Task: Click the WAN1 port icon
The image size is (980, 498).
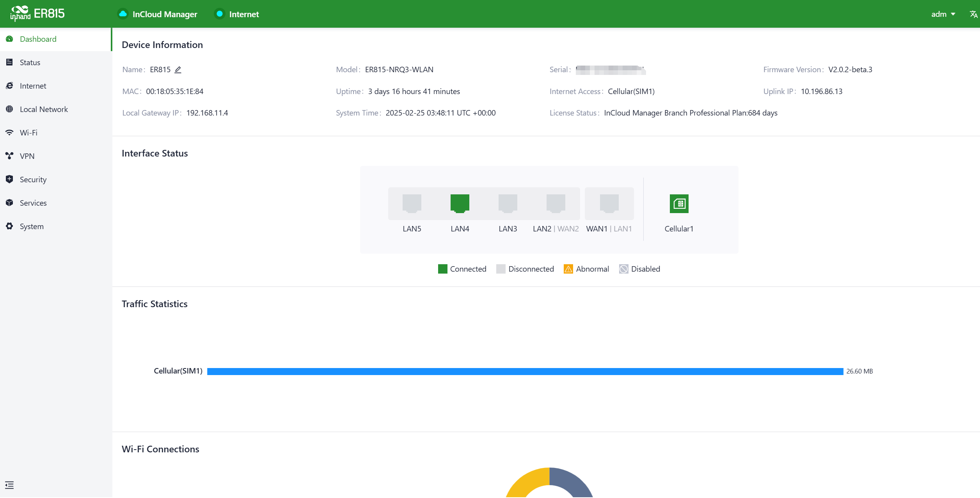Action: pos(609,203)
